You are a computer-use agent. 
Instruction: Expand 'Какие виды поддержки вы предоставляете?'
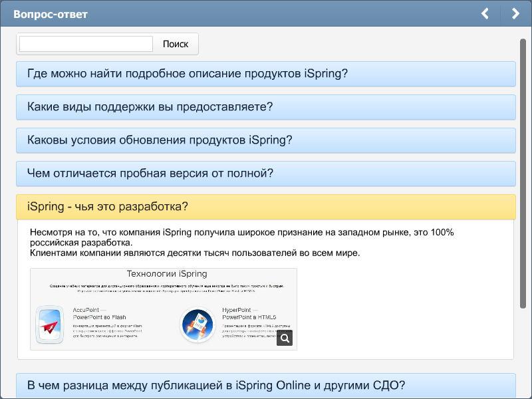point(266,107)
